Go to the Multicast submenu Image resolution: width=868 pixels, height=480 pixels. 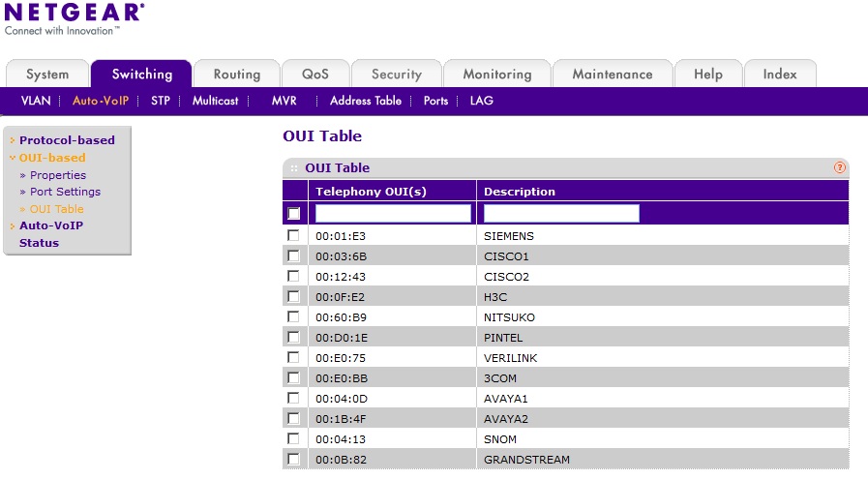(x=216, y=101)
